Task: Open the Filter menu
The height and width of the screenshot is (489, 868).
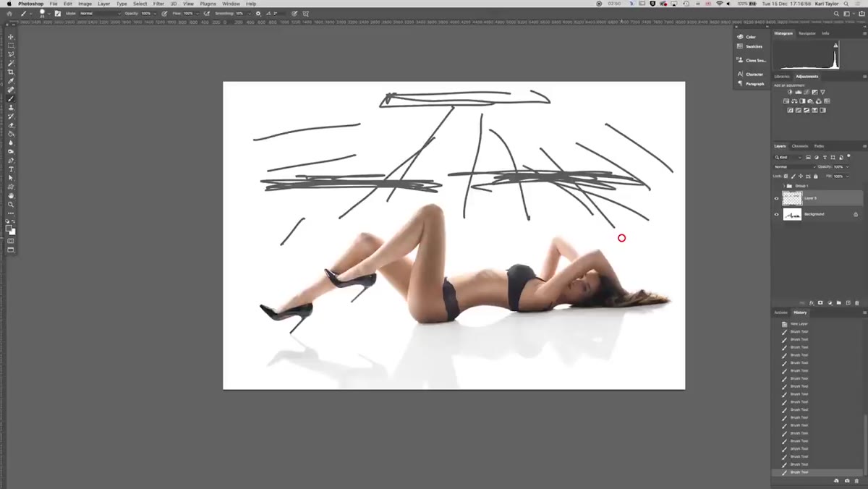Action: (x=158, y=4)
